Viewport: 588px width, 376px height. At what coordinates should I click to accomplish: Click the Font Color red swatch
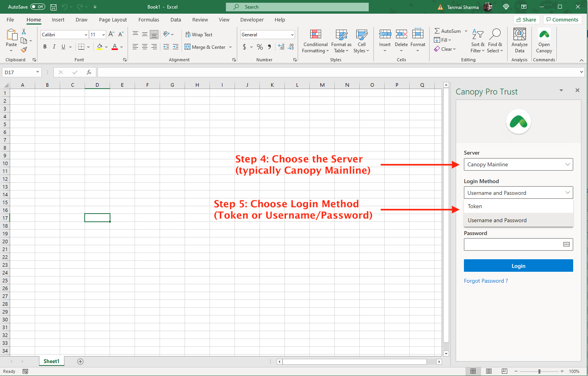[x=115, y=47]
